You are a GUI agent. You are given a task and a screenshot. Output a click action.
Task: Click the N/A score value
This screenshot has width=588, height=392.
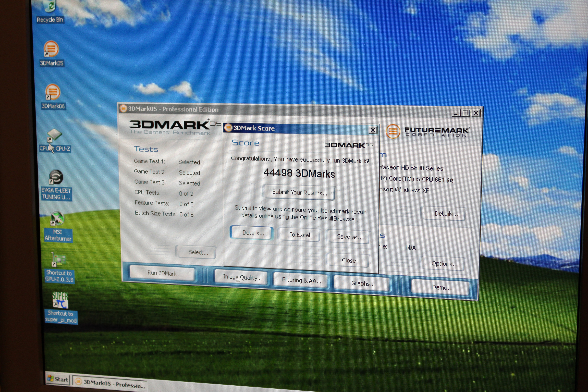pos(411,247)
